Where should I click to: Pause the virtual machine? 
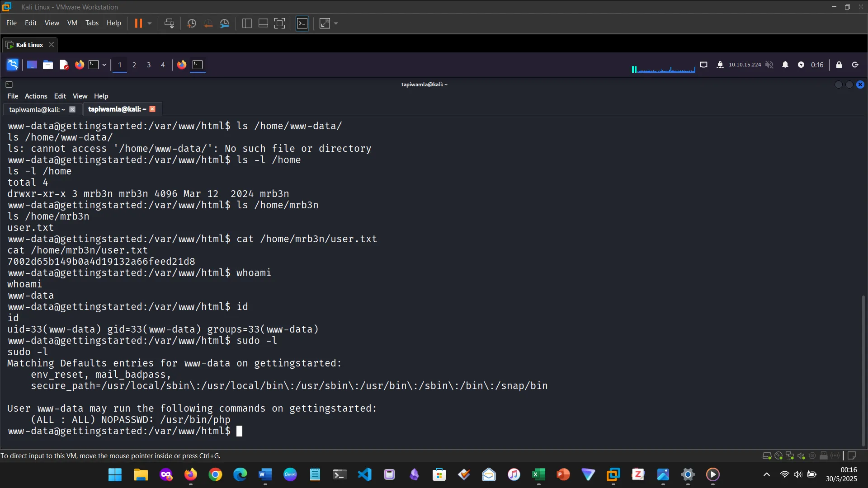click(139, 23)
